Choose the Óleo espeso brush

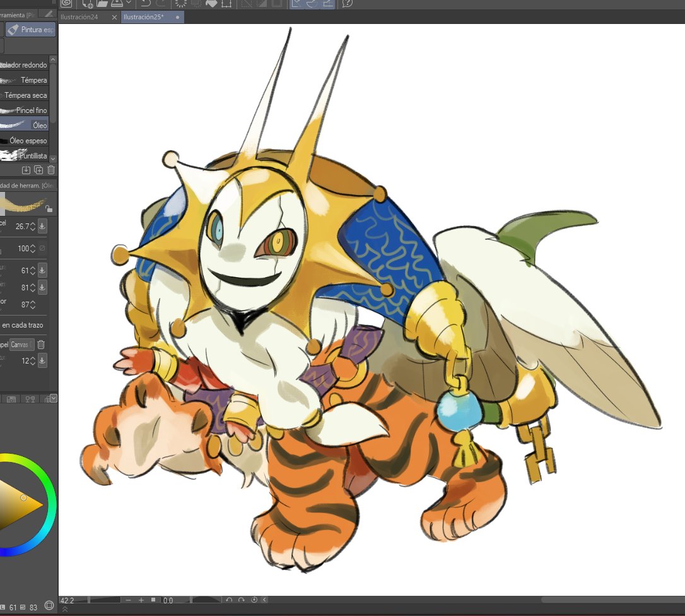(24, 140)
